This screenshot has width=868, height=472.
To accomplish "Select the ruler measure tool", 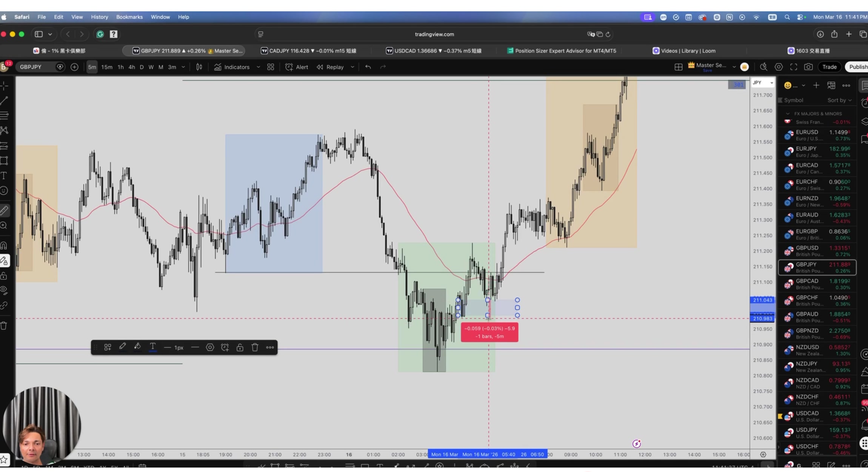I will (4, 210).
